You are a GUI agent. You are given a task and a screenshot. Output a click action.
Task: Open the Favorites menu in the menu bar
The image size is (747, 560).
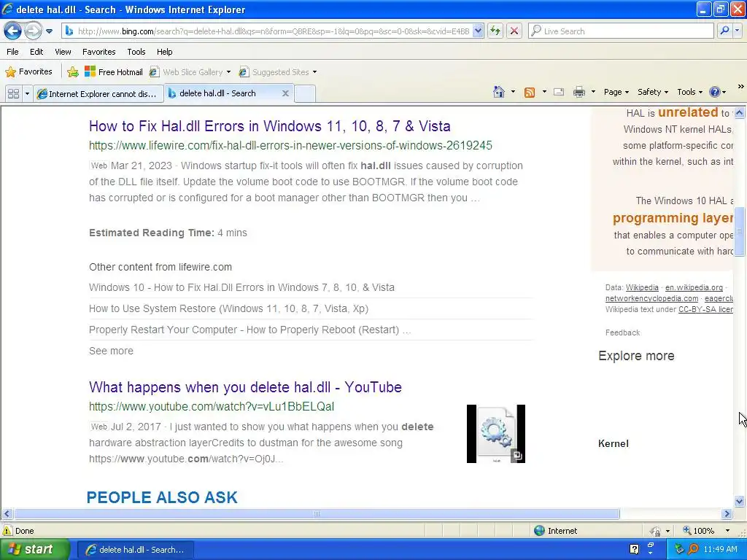coord(98,52)
